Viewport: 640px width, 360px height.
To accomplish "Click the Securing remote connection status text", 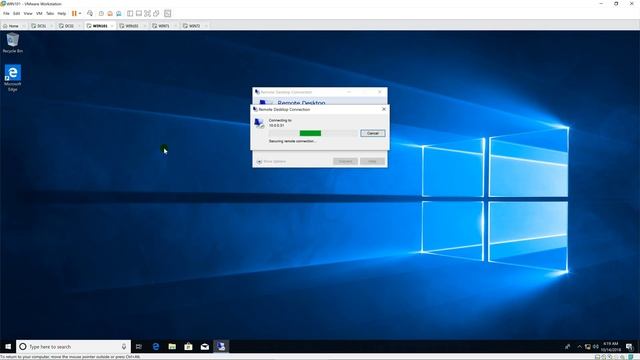I will click(292, 141).
